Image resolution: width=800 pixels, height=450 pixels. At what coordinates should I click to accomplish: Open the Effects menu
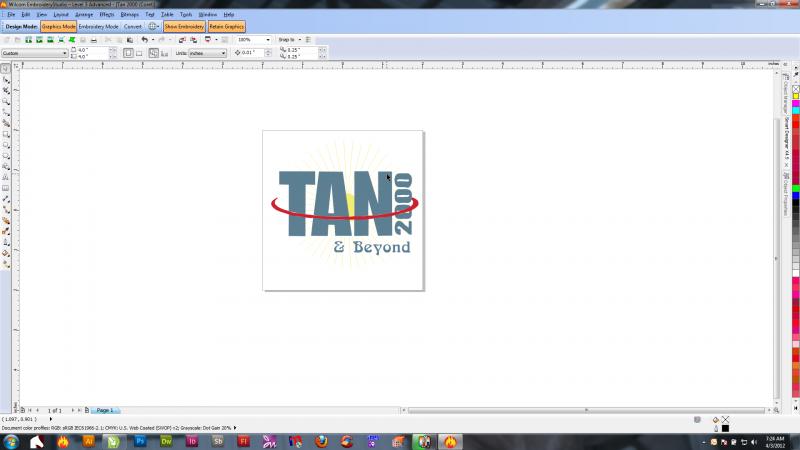point(107,14)
